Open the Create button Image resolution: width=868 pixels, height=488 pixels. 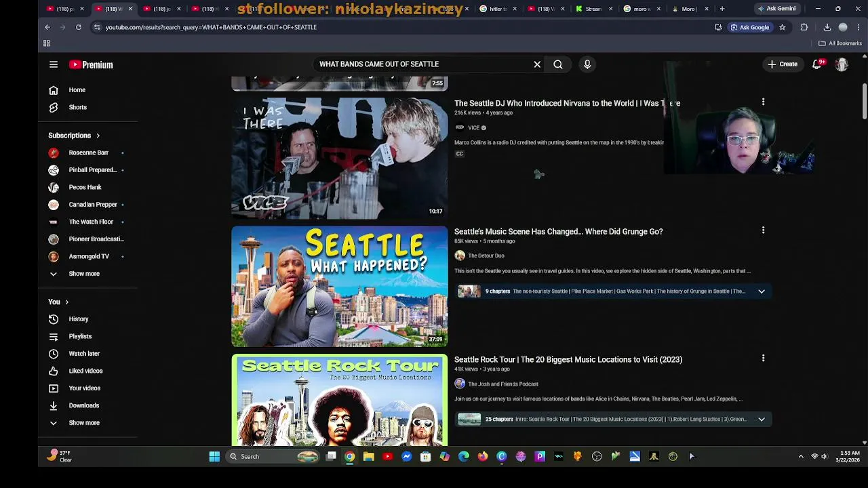click(782, 64)
